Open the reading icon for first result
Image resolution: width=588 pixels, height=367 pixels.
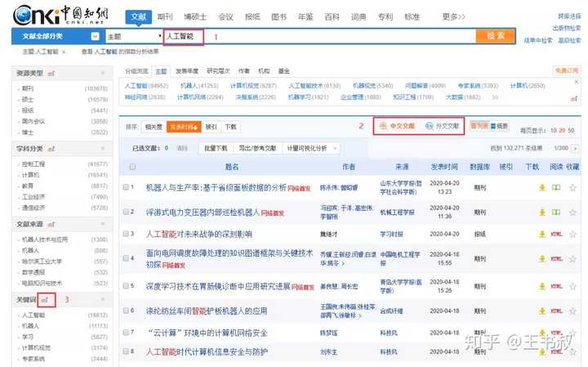tap(557, 187)
